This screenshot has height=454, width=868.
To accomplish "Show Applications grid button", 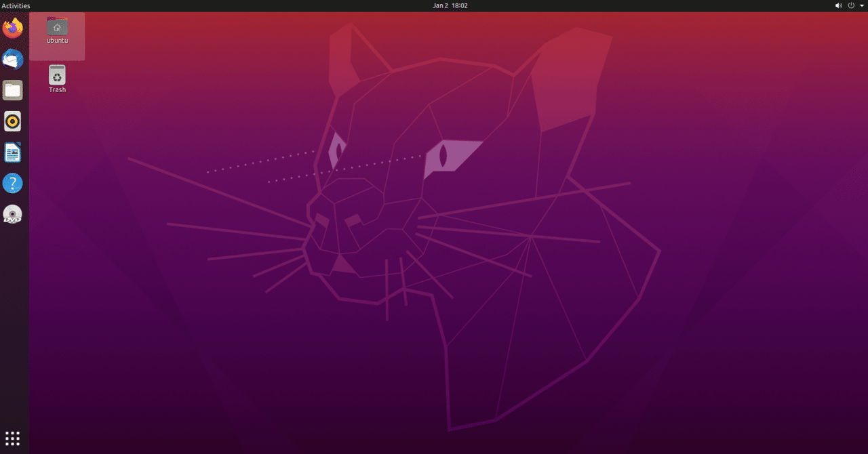I will pyautogui.click(x=13, y=438).
